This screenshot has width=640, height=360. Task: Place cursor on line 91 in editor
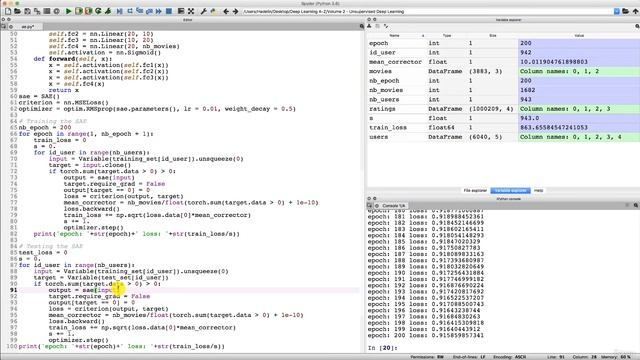click(x=189, y=290)
